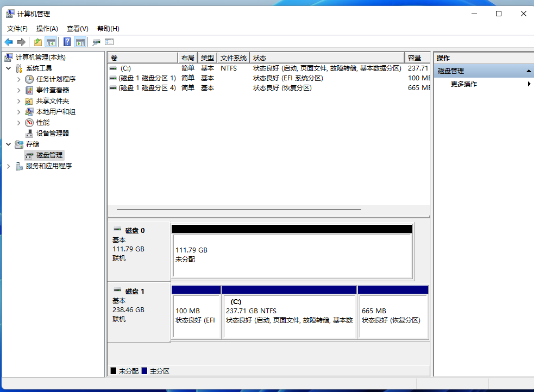Open the 操作(A) menu

point(46,28)
